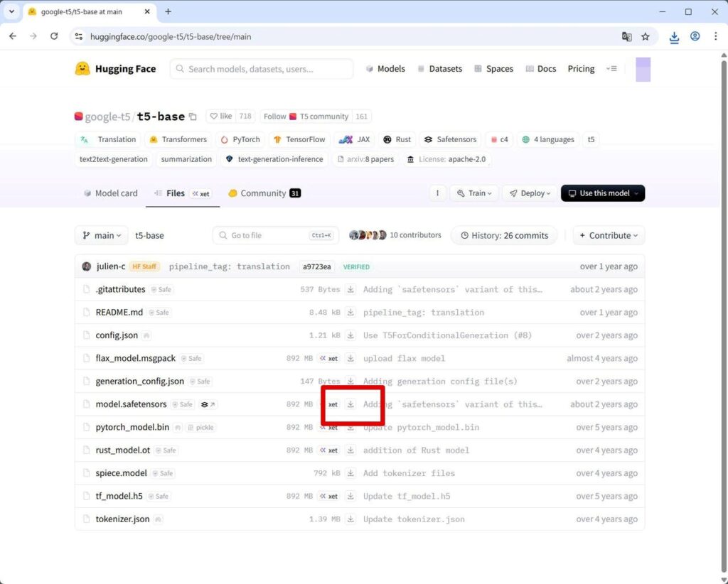Download the model.safetensors file
This screenshot has width=728, height=584.
(x=350, y=404)
